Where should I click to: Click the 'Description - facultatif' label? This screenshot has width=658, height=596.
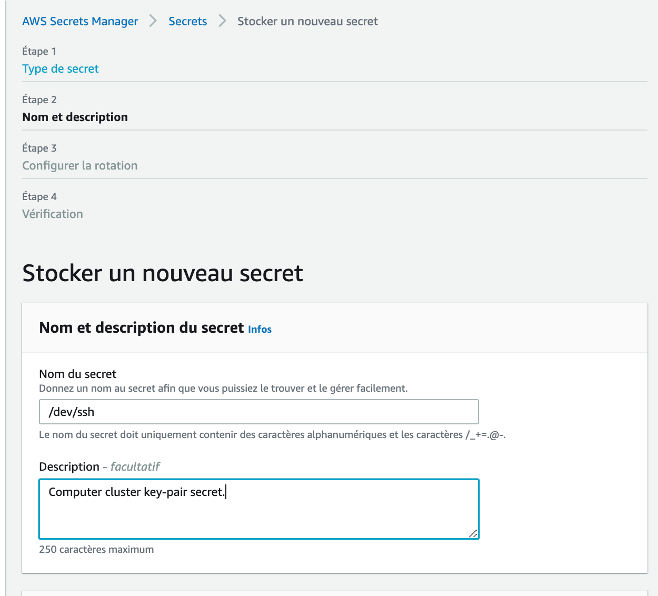[x=99, y=466]
